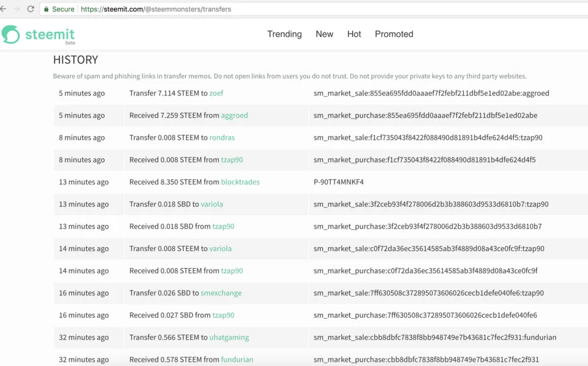Click the HISTORY heading
Image resolution: width=588 pixels, height=366 pixels.
click(75, 59)
